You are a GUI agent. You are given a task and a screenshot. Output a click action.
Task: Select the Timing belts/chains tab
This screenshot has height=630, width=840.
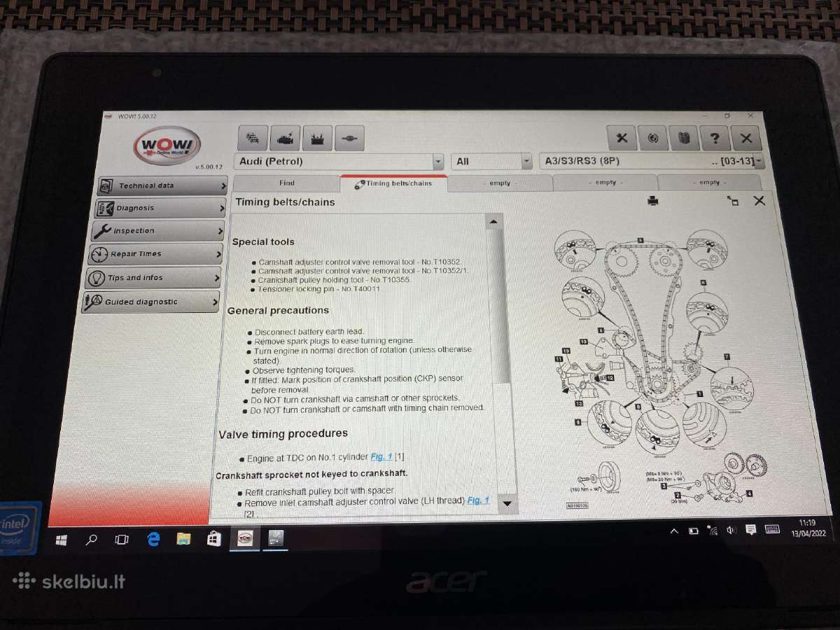pos(393,183)
